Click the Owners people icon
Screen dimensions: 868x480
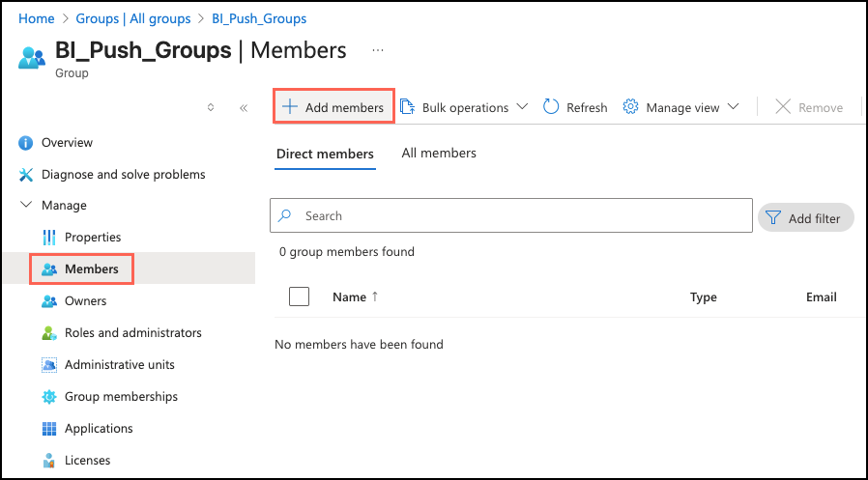click(x=49, y=301)
